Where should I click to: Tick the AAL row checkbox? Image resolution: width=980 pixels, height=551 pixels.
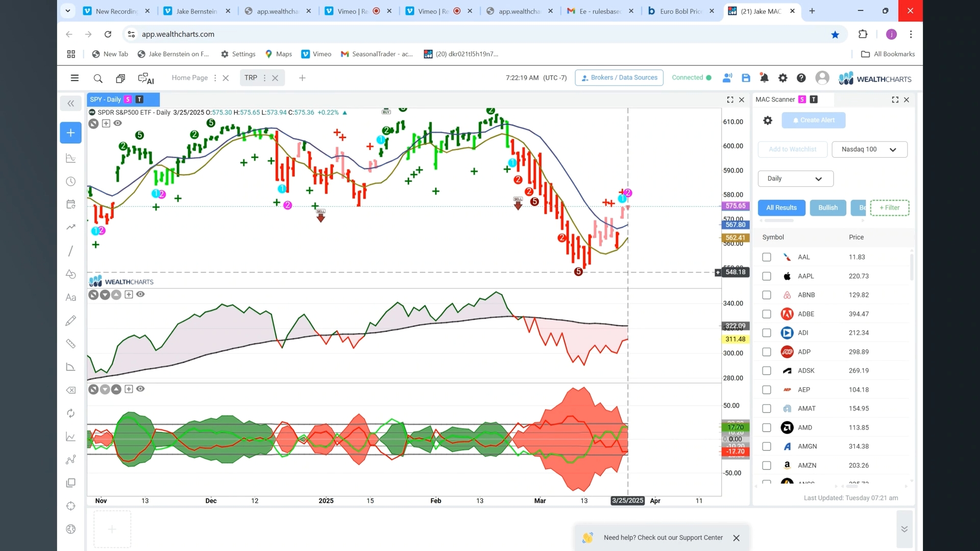pyautogui.click(x=766, y=257)
